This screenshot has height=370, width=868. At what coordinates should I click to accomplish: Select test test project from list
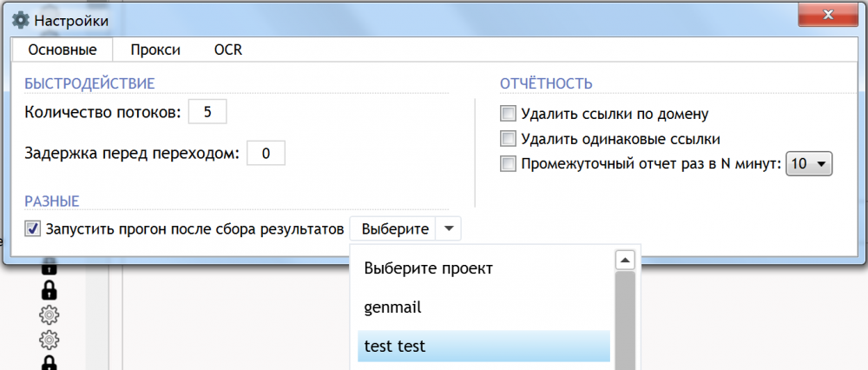tap(483, 347)
